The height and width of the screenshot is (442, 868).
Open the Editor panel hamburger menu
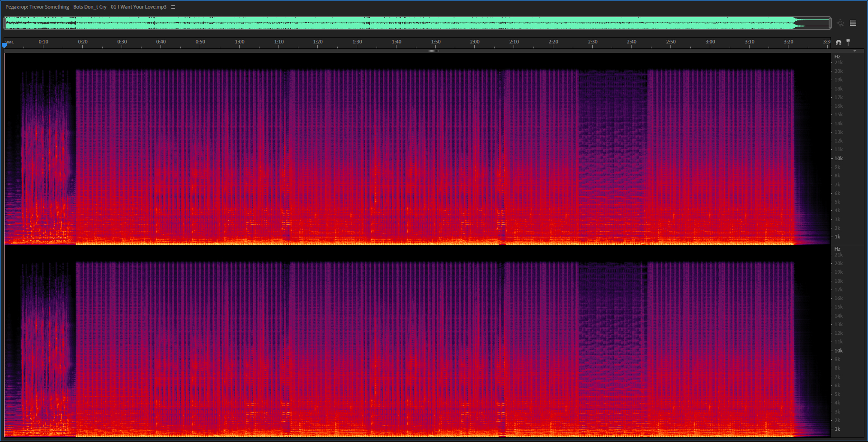pos(173,7)
